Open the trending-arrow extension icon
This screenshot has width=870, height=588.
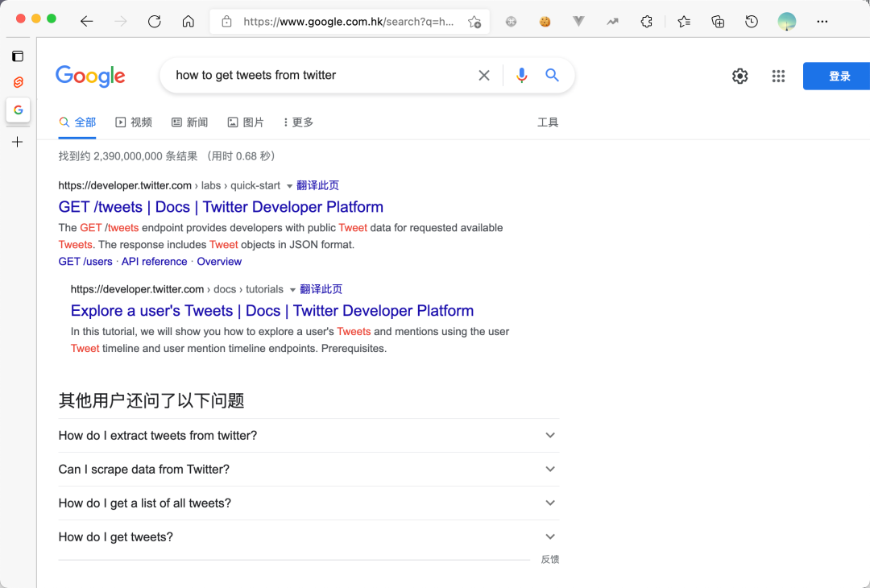(x=612, y=22)
